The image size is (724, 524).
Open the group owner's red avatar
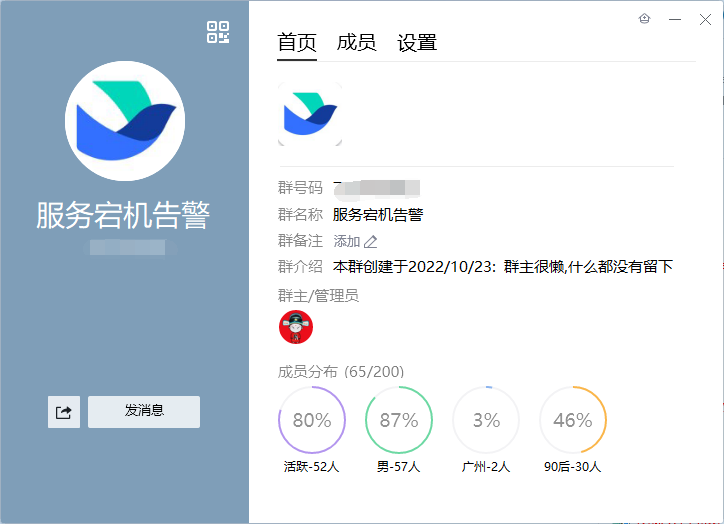coord(296,327)
